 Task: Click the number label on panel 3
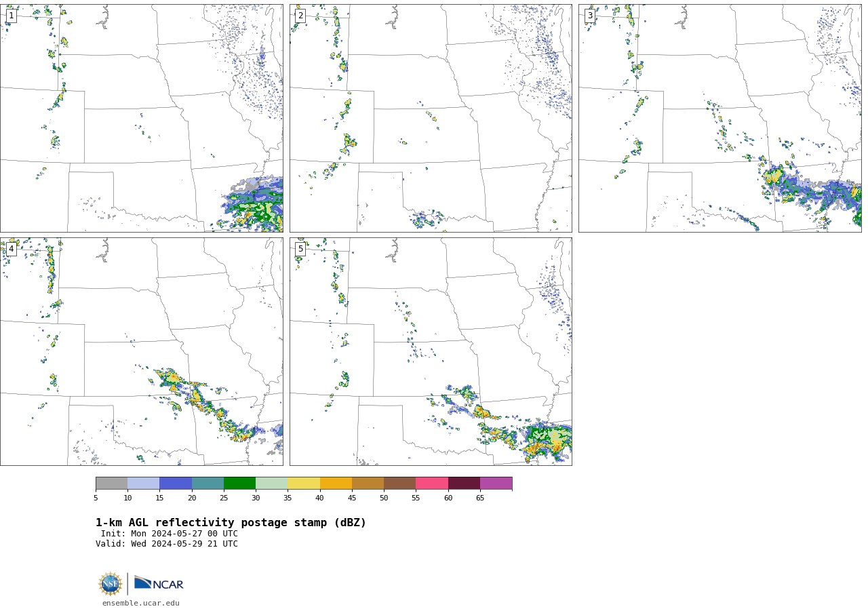[x=590, y=16]
